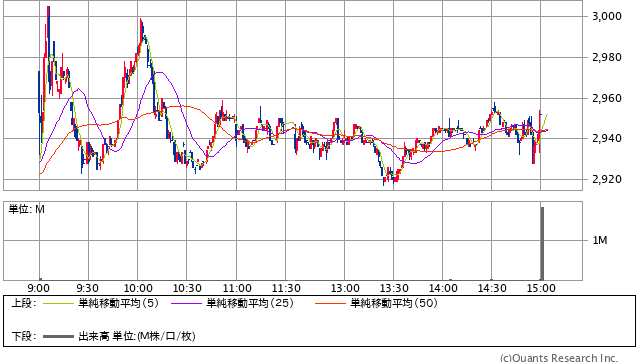The height and width of the screenshot is (362, 638).
Task: Click the purple line swatch for 25-period average
Action: [x=186, y=303]
